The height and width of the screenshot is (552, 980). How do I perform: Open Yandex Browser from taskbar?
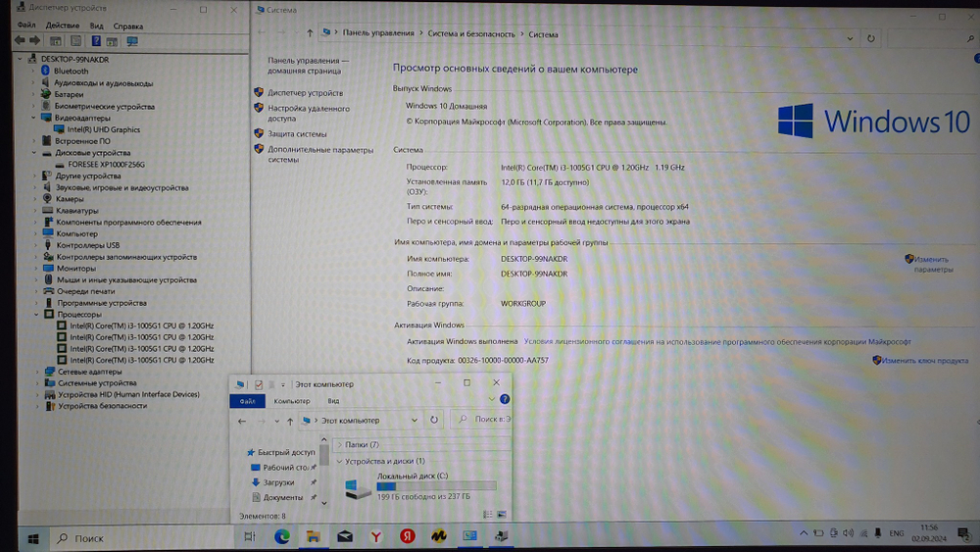coord(375,536)
